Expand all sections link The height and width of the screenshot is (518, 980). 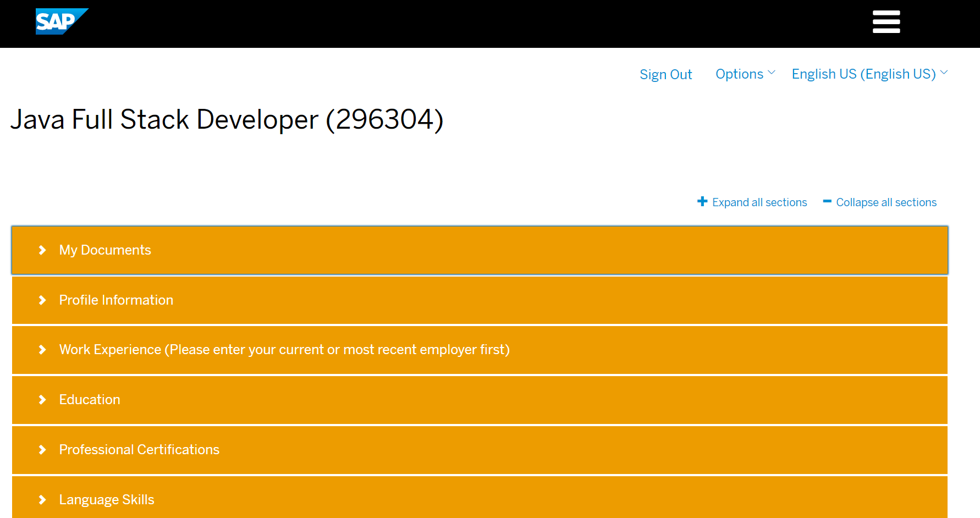point(759,202)
